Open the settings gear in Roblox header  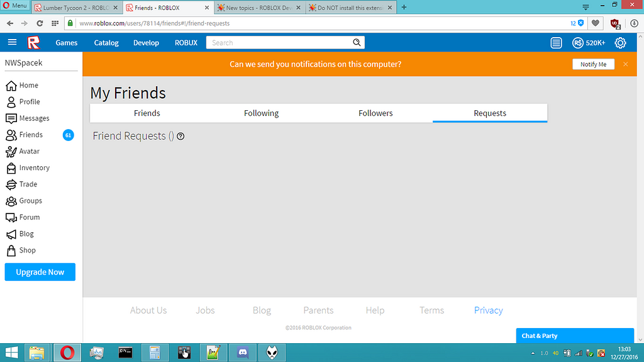tap(620, 43)
